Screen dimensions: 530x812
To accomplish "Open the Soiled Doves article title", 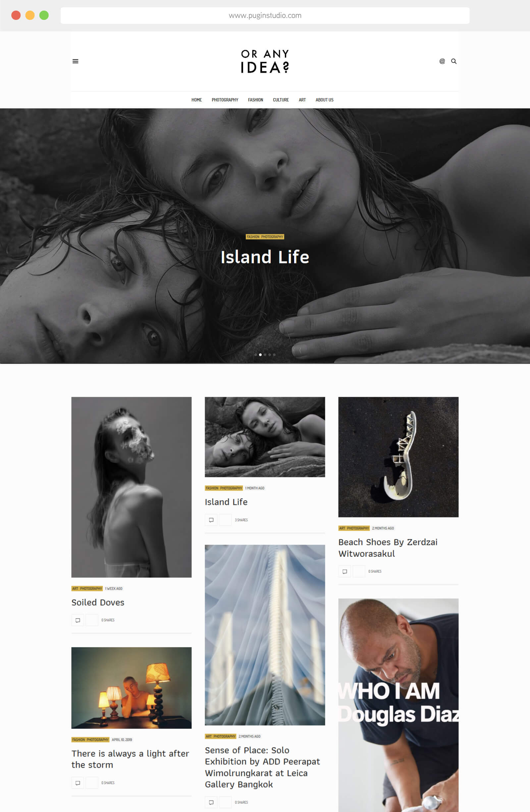I will 98,602.
